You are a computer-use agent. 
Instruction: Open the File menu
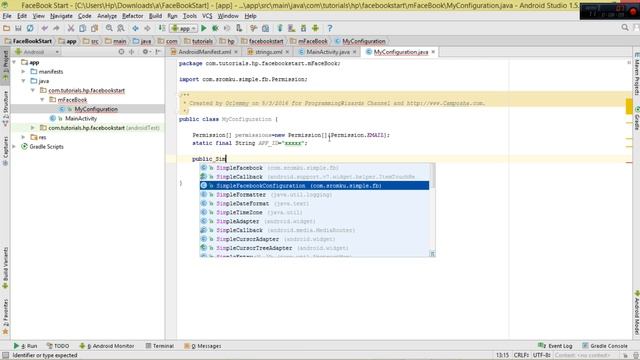(7, 16)
